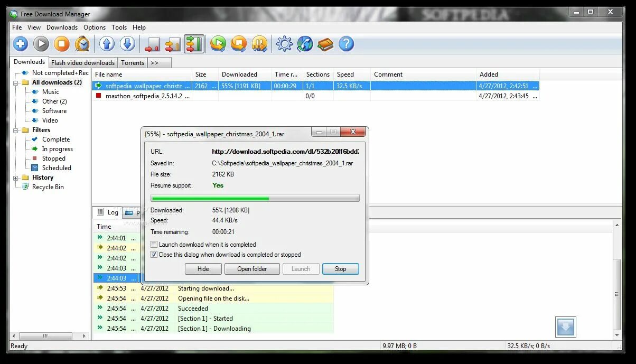This screenshot has width=636, height=364.
Task: Open the File menu
Action: point(17,27)
